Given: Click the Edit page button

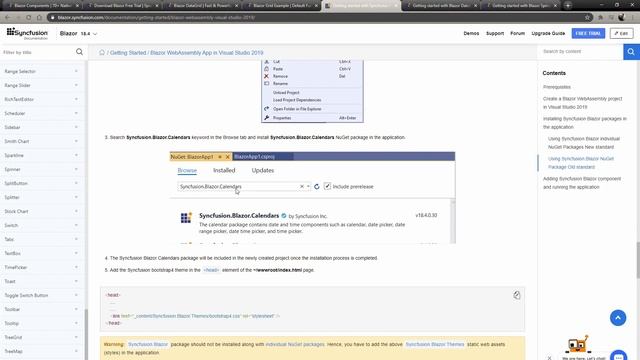Looking at the screenshot, I should pyautogui.click(x=621, y=33).
